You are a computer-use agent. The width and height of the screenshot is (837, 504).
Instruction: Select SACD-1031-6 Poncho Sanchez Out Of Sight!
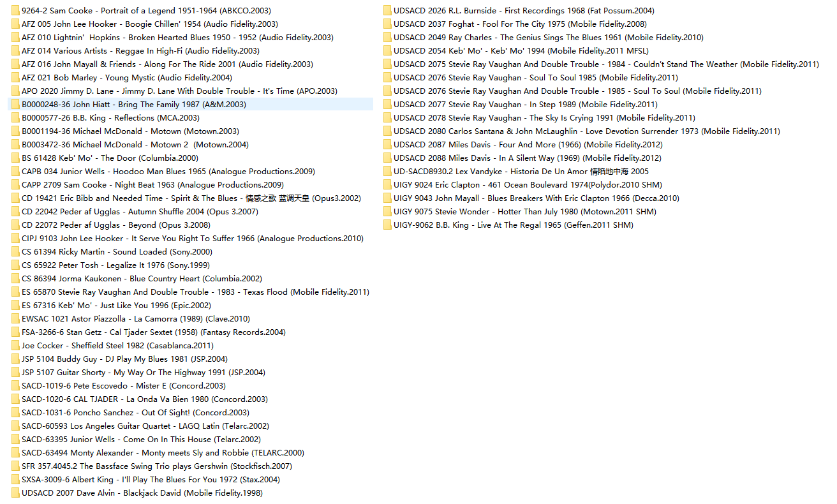pyautogui.click(x=135, y=413)
